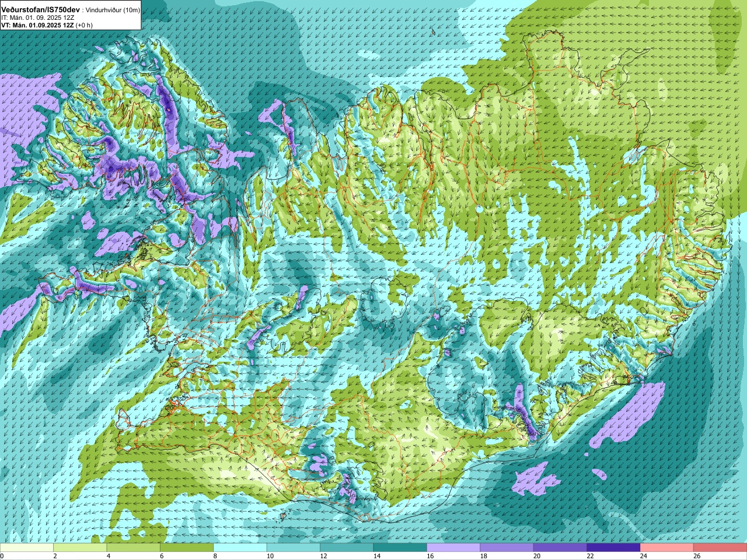747x560 pixels.
Task: Click the legend scale label 12
Action: (323, 556)
